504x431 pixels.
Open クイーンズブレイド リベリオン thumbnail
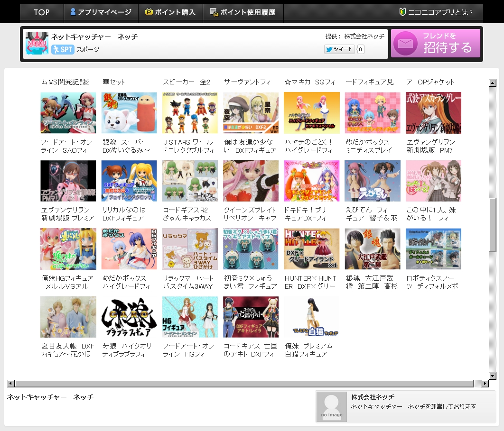pyautogui.click(x=251, y=181)
